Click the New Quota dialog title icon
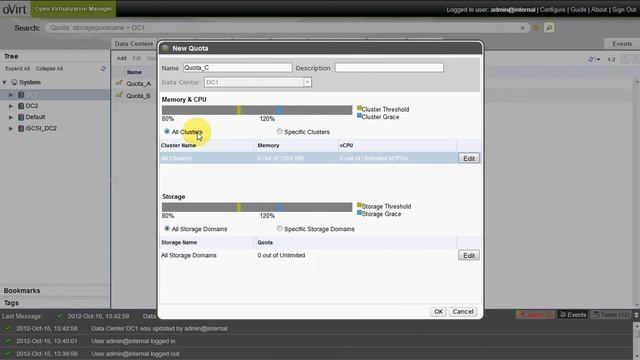The image size is (640, 360). pyautogui.click(x=165, y=48)
